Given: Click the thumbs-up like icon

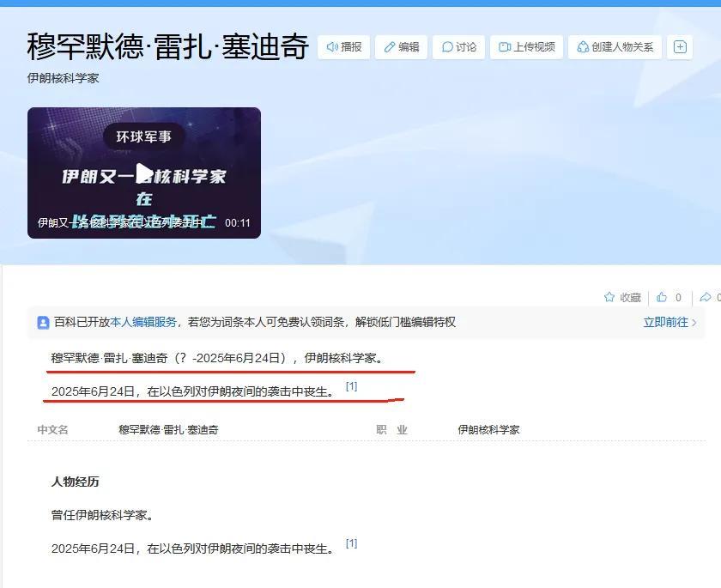Looking at the screenshot, I should point(662,297).
